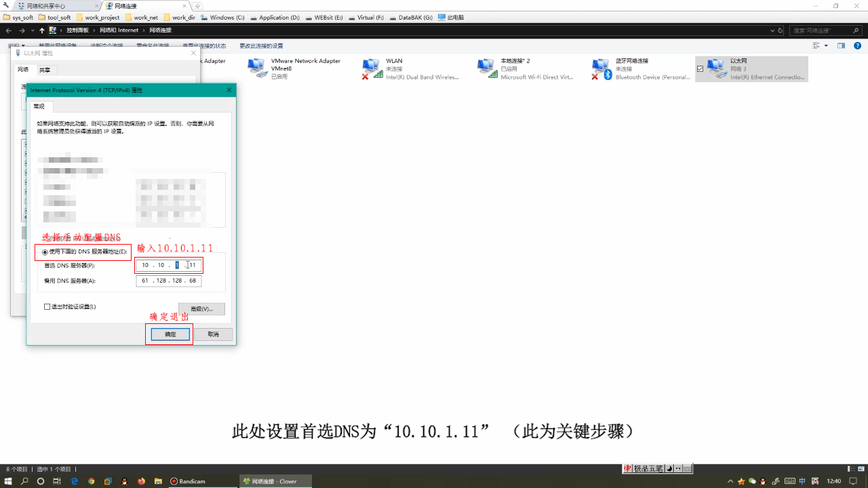Open WeChat from the system tray

coord(751,481)
